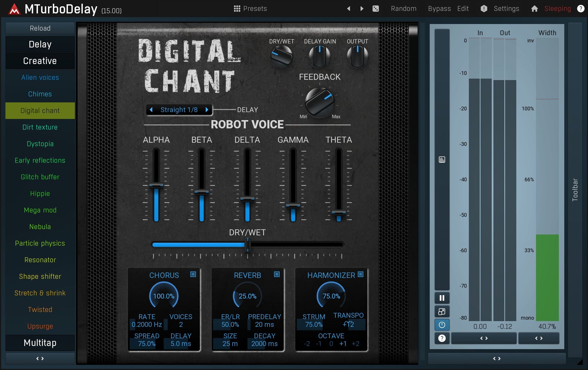Expand the Multitap device category
The image size is (588, 370).
(x=40, y=343)
